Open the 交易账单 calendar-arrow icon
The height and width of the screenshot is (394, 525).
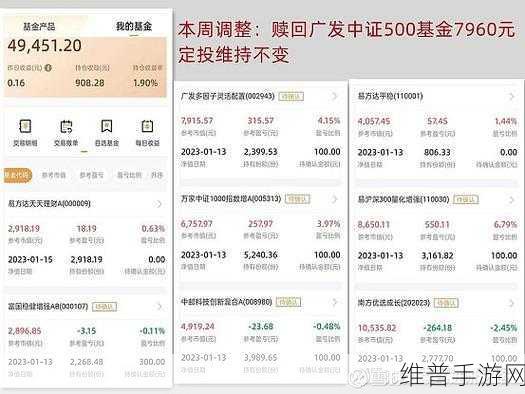(66, 127)
